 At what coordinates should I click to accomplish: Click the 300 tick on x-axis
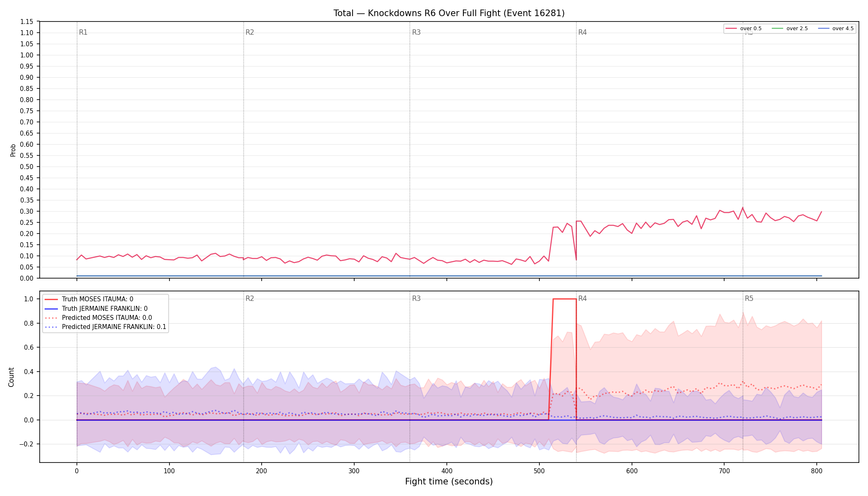point(354,470)
